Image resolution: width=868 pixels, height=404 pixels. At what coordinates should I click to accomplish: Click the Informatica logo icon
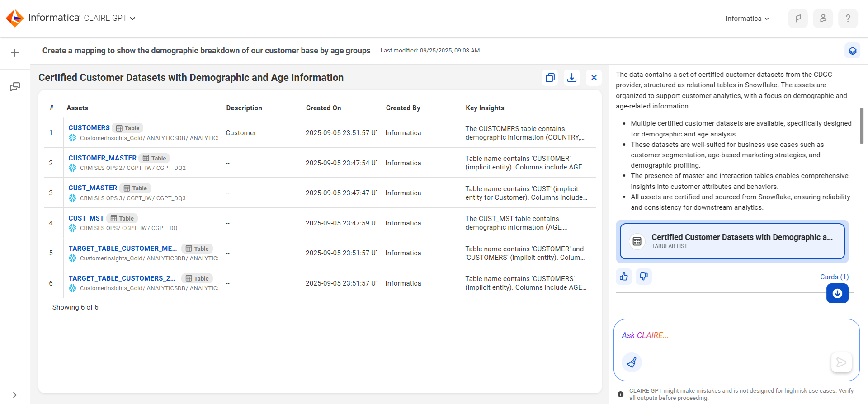coord(15,18)
